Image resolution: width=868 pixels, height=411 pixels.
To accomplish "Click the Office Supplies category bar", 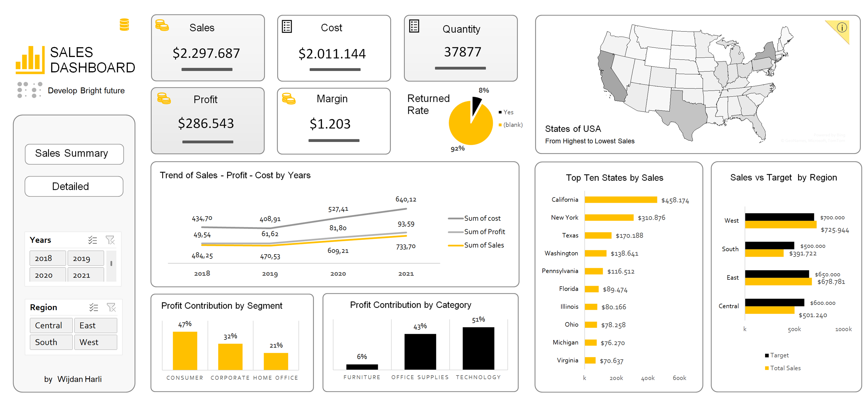I will [x=420, y=352].
